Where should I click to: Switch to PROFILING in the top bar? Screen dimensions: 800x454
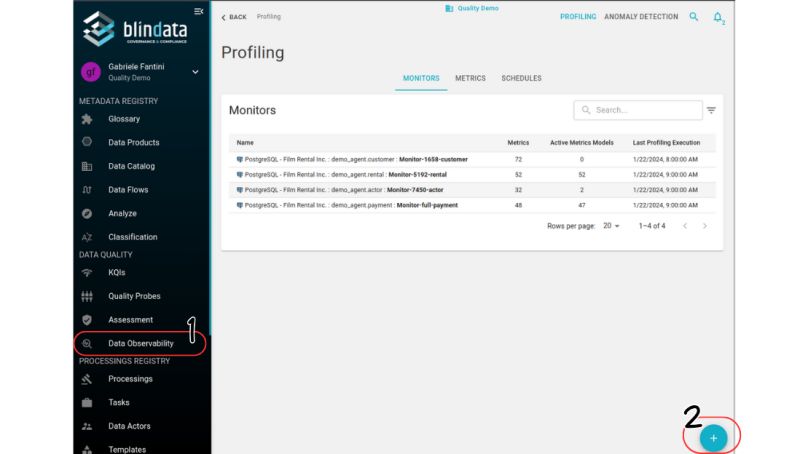pyautogui.click(x=578, y=16)
